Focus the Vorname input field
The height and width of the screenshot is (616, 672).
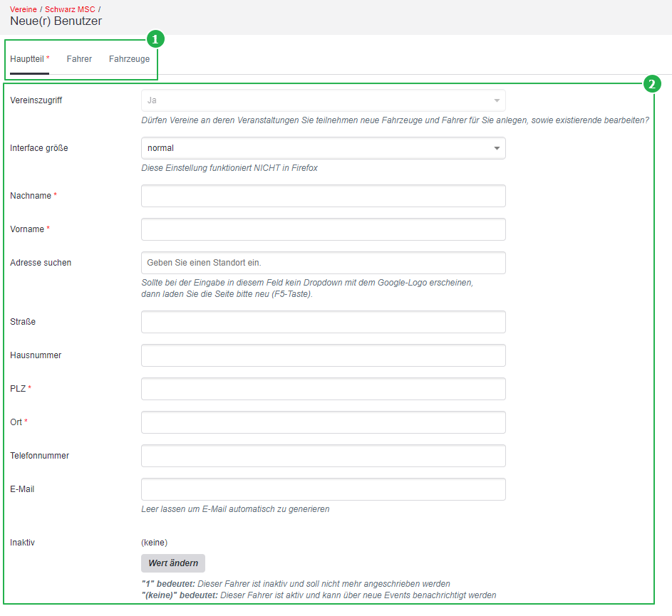coord(323,229)
